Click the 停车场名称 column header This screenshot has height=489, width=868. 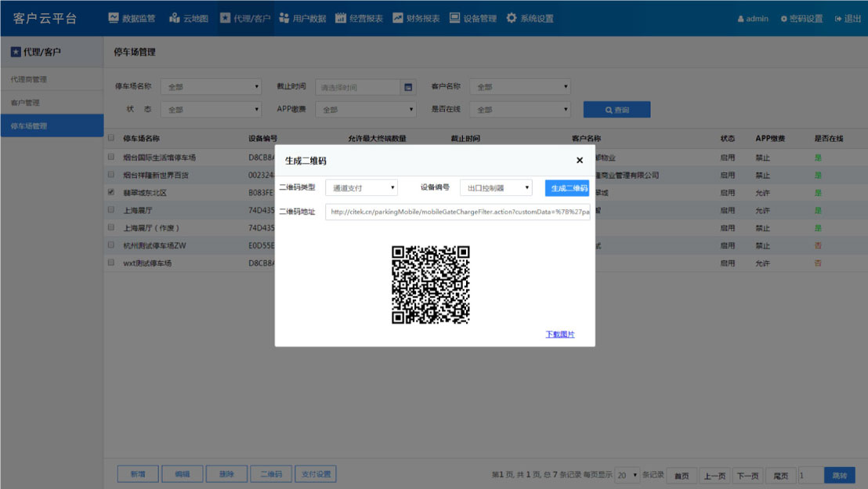141,139
